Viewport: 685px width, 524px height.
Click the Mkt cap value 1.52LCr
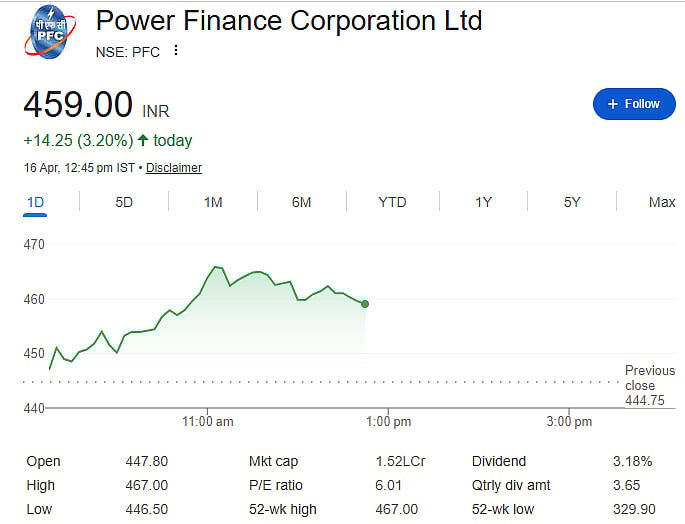point(396,461)
